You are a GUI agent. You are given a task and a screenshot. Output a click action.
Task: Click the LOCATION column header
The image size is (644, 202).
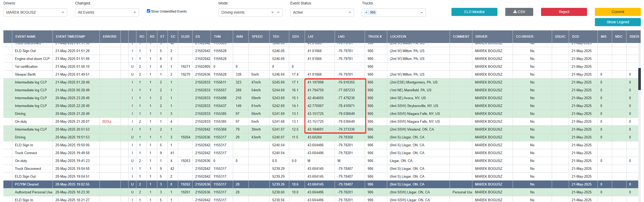coord(398,37)
